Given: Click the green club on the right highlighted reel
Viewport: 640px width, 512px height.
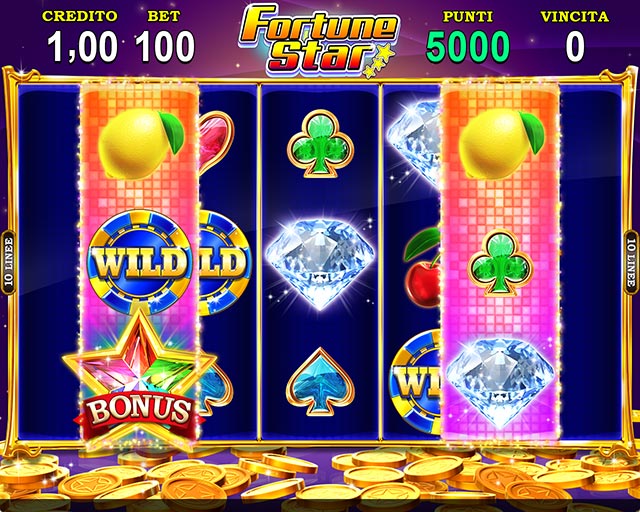Looking at the screenshot, I should (x=500, y=263).
